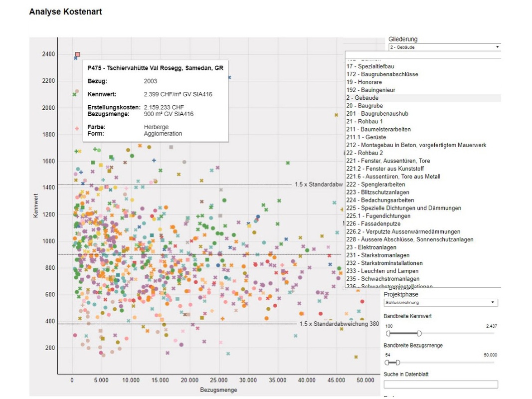
Task: Choose '233 - Leuchten und Lampen'
Action: (423, 271)
